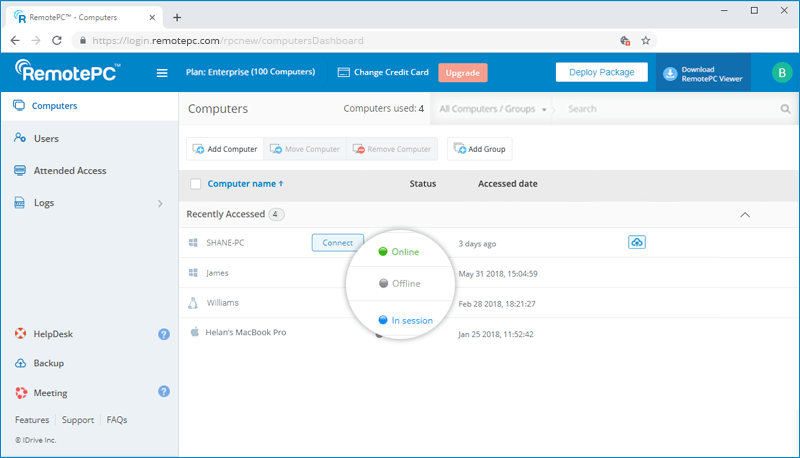Viewport: 800px width, 458px height.
Task: Open a new browser tab
Action: click(177, 17)
